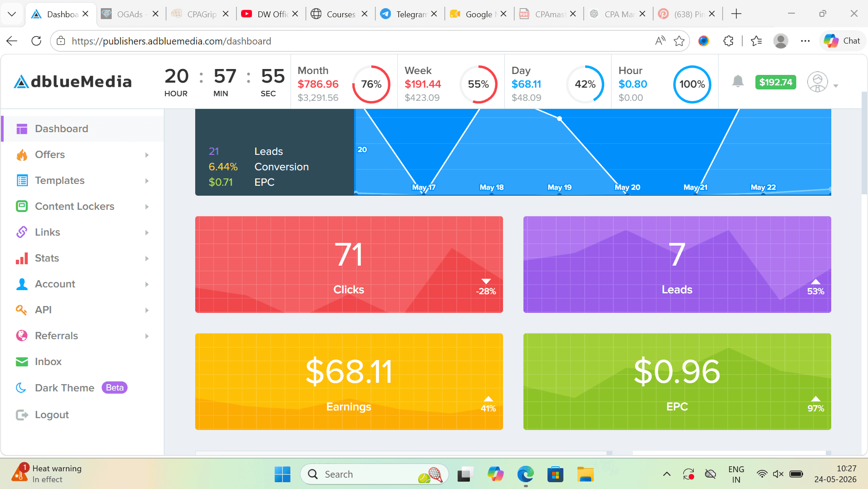868x489 pixels.
Task: Click the Referrals globe icon
Action: coord(22,336)
